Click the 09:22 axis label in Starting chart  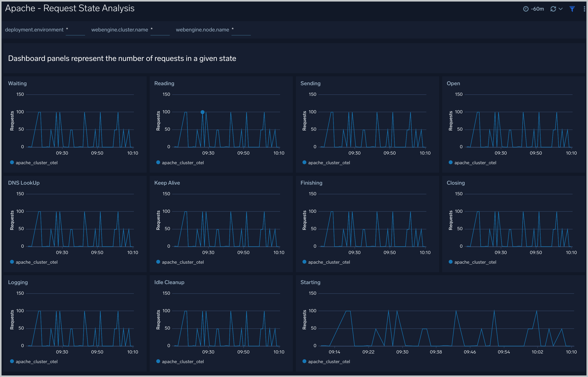pos(368,352)
